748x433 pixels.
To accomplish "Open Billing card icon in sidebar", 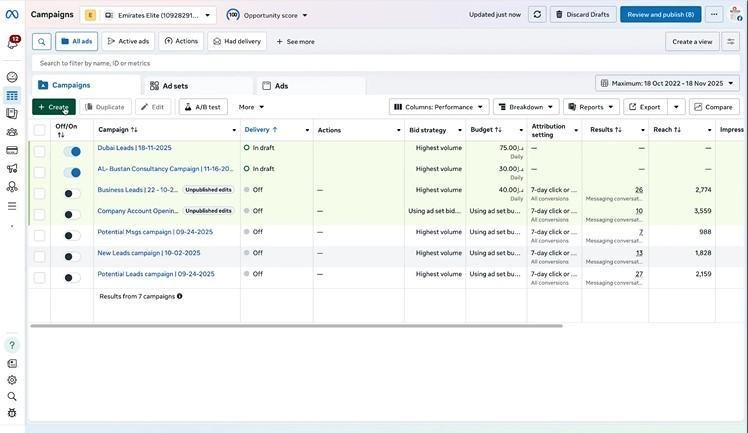I will coord(12,151).
